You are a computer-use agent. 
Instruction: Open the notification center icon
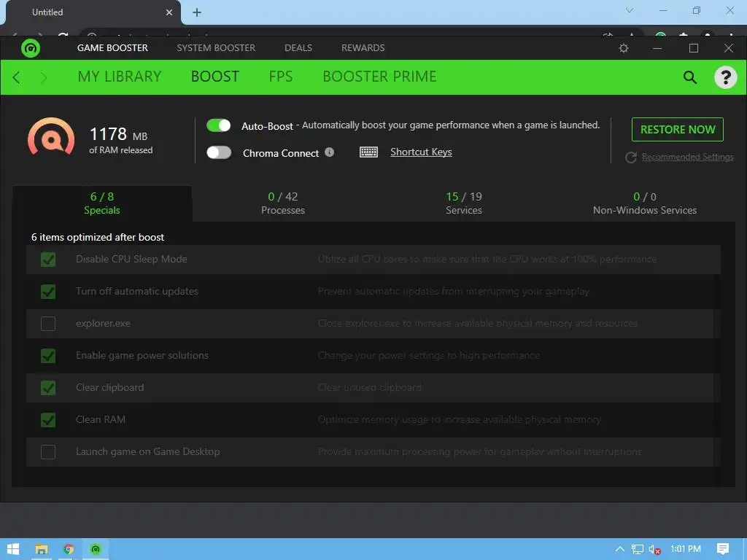click(x=723, y=549)
